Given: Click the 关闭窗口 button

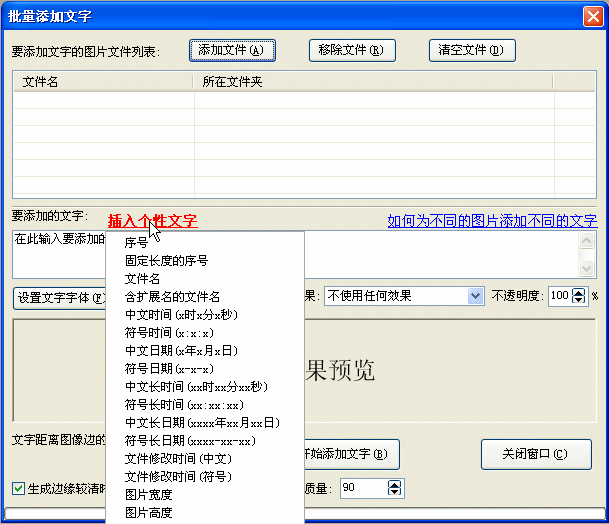Looking at the screenshot, I should tap(537, 454).
